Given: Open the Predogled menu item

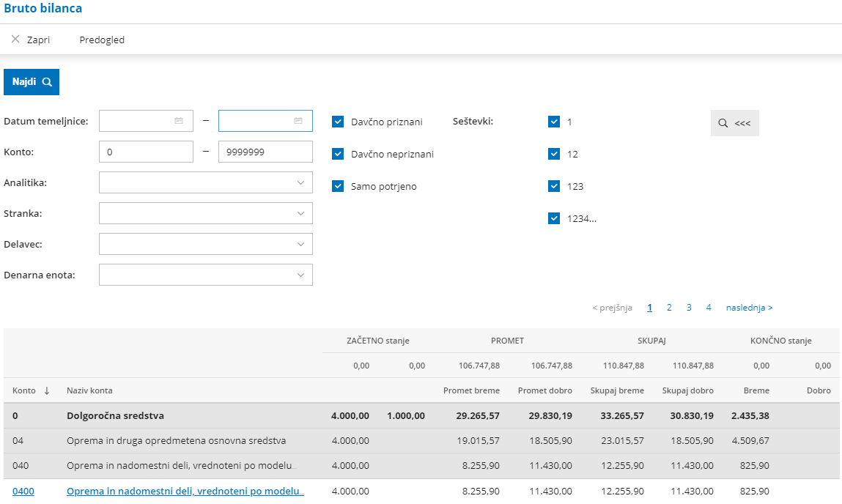Looking at the screenshot, I should click(x=102, y=40).
